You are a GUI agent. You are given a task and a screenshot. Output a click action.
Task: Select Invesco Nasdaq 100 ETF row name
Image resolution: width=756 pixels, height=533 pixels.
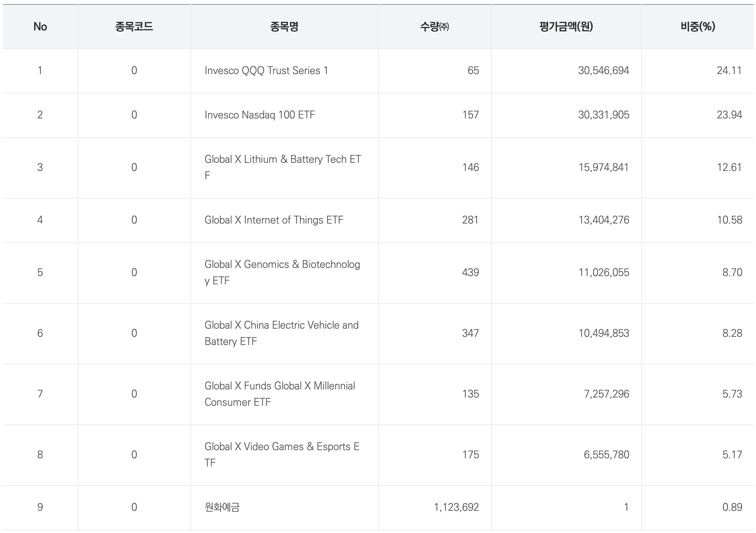(x=260, y=115)
